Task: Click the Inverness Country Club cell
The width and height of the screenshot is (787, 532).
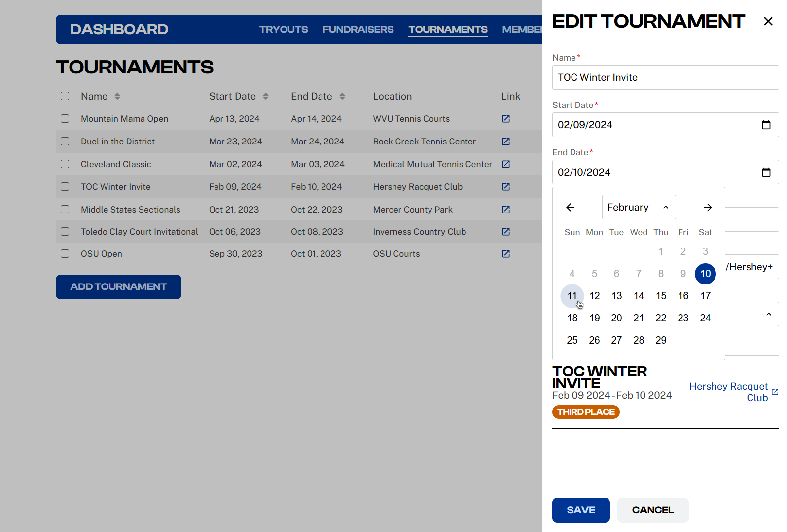Action: pyautogui.click(x=419, y=232)
